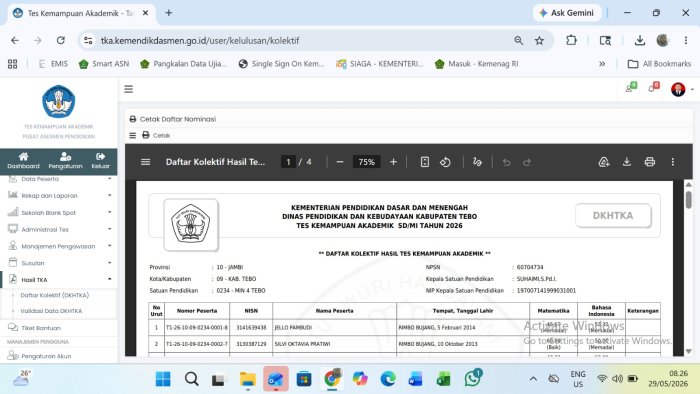Open a new browser tab

point(169,13)
